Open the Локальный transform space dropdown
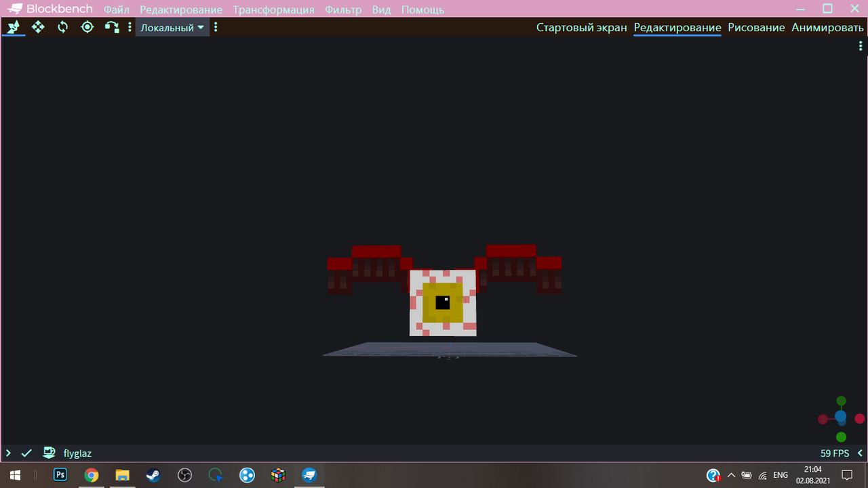Screen dimensions: 868x488 (172, 28)
